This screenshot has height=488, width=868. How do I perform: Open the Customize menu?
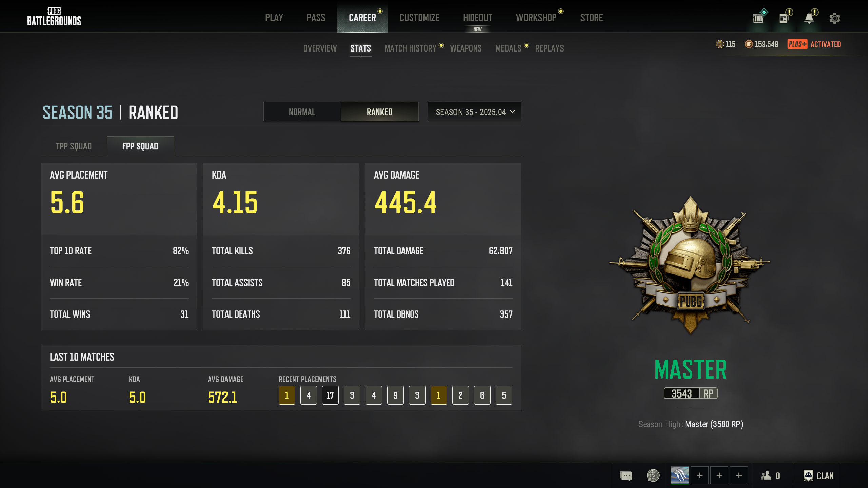419,18
